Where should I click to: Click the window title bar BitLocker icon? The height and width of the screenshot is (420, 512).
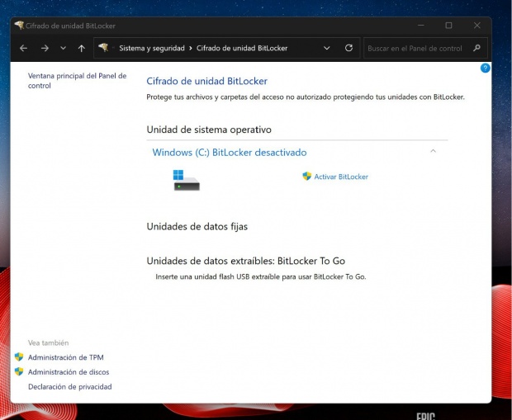coord(19,25)
